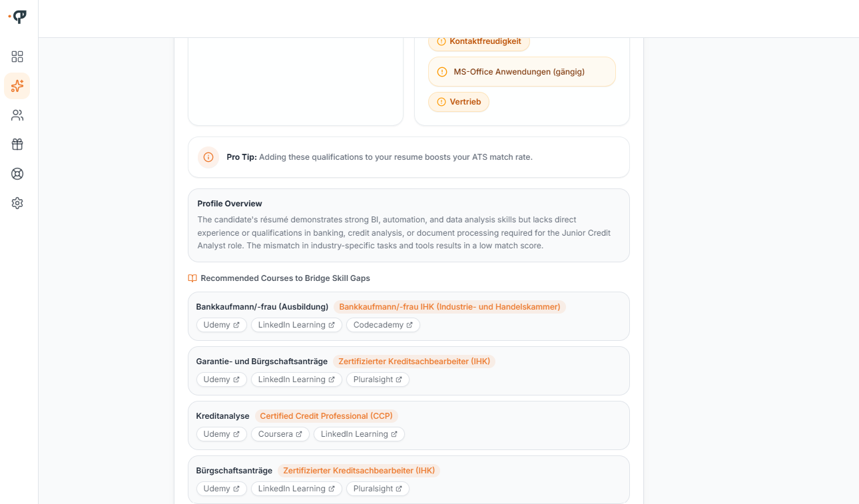Viewport: 859px width, 504px height.
Task: Open Pluralsight link under Garantie- und Bürgschaftsanträge
Action: [378, 379]
